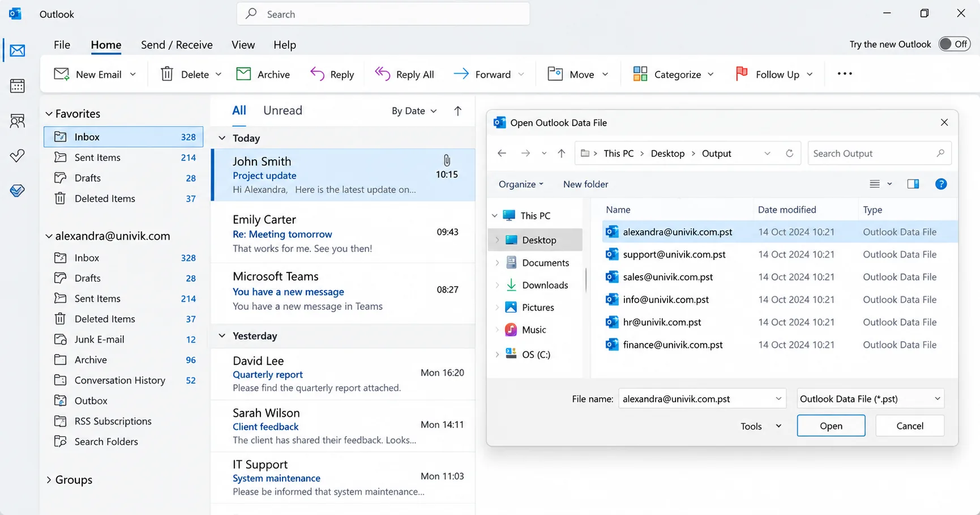Collapse the Favorites folder group
The height and width of the screenshot is (515, 980).
coord(49,114)
